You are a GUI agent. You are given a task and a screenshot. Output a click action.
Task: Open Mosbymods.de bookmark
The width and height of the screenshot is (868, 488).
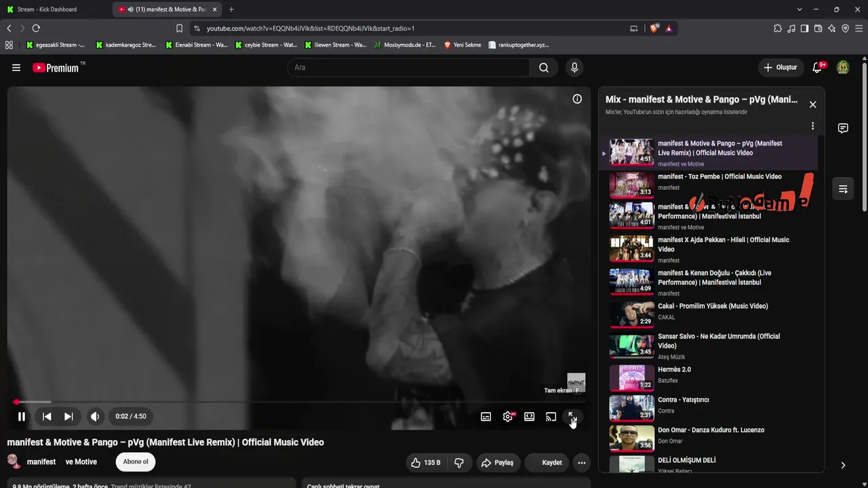[x=406, y=45]
